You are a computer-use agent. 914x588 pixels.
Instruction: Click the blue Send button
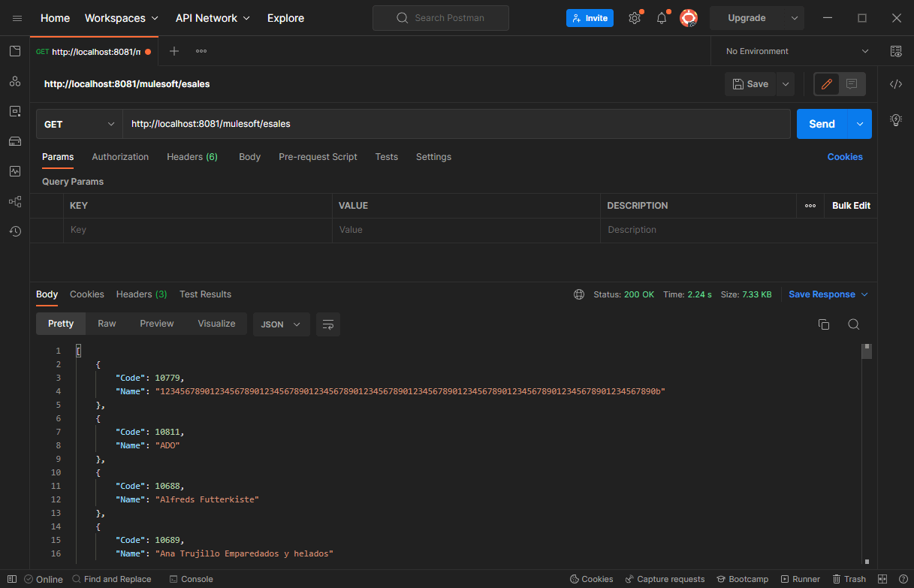pyautogui.click(x=822, y=124)
